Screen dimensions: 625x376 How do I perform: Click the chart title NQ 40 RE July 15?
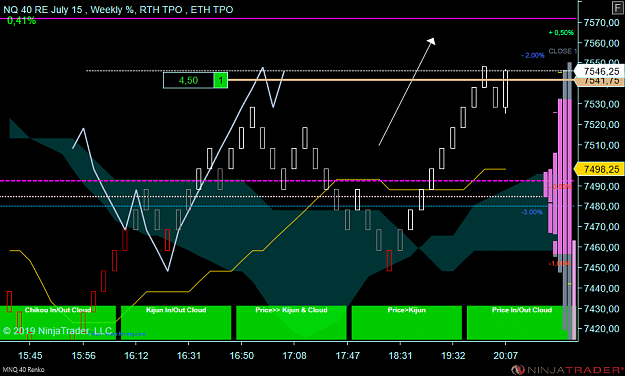coord(43,10)
